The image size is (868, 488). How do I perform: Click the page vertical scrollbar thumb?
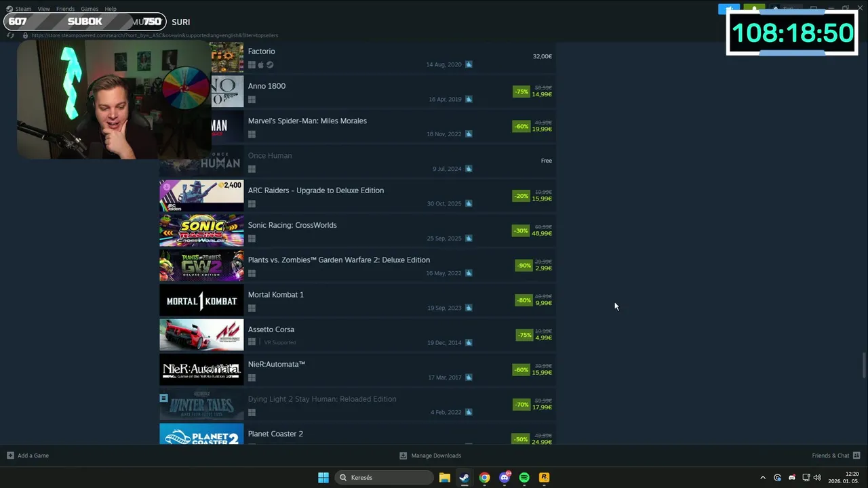click(x=864, y=365)
